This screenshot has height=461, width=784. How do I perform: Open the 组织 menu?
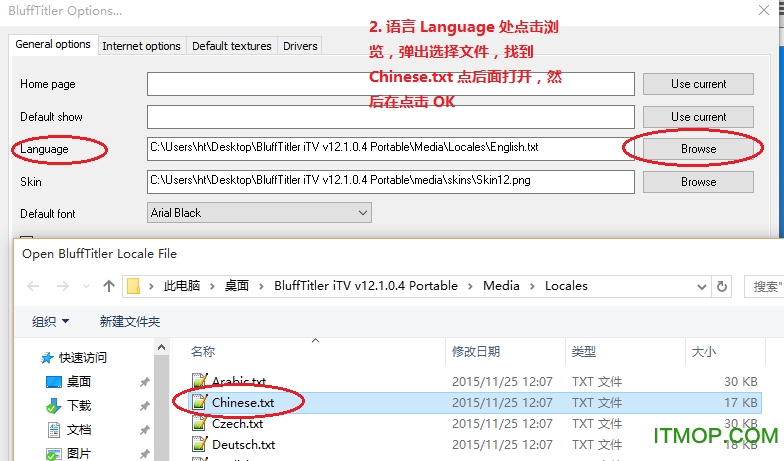50,322
